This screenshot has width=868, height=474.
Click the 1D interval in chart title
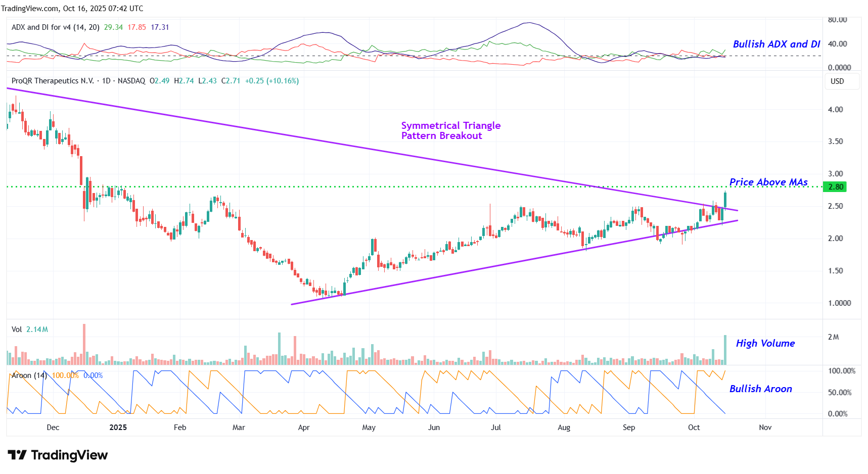click(106, 81)
